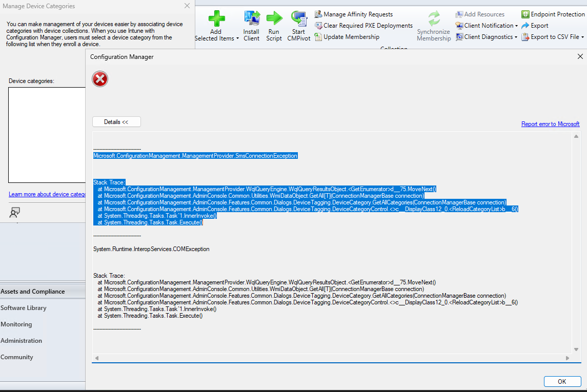Image resolution: width=587 pixels, height=392 pixels.
Task: Click the unhighlighted second Stack Trace: heading
Action: 109,276
